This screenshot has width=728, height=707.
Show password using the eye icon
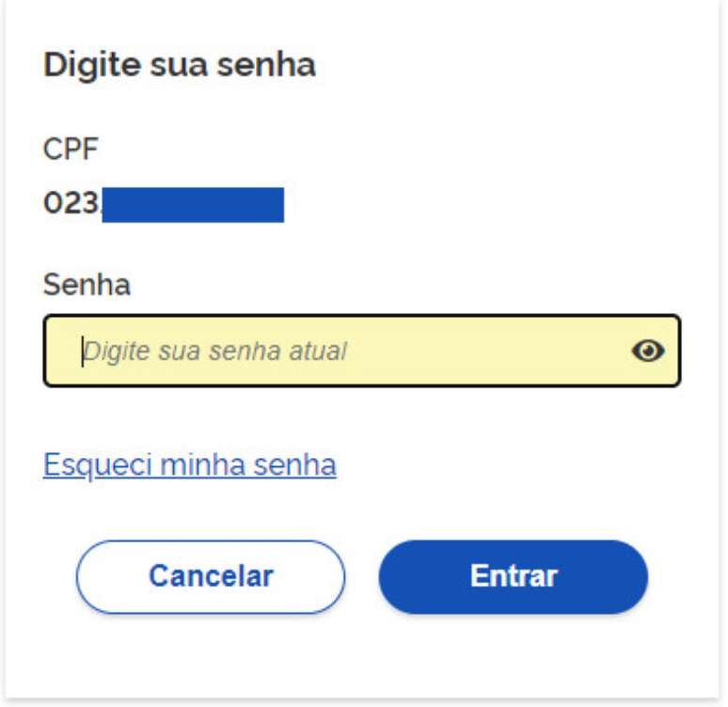(x=648, y=352)
